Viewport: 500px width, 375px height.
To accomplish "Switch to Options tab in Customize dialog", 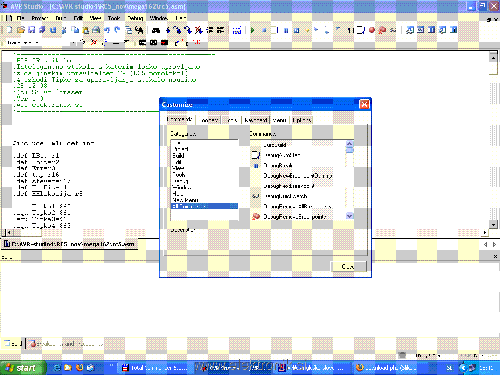I will [302, 120].
